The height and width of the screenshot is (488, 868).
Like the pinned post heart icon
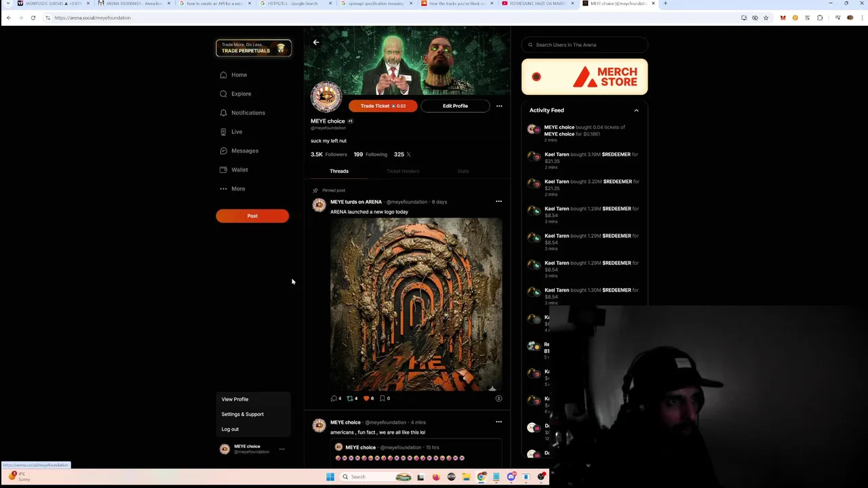point(369,399)
